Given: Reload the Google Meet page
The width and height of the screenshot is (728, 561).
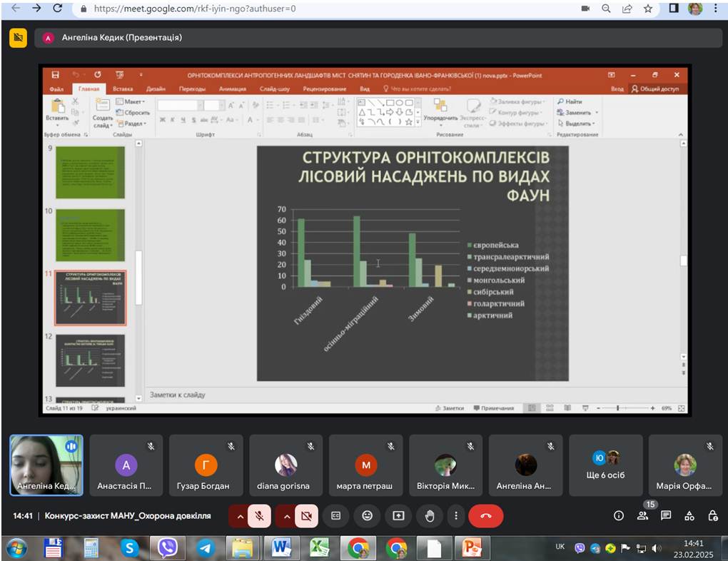Looking at the screenshot, I should [x=58, y=9].
